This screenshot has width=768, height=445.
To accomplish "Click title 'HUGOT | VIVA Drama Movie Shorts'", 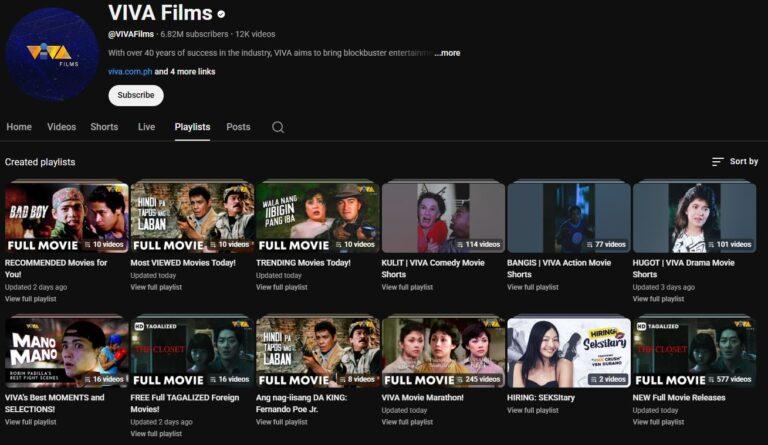I will (684, 269).
